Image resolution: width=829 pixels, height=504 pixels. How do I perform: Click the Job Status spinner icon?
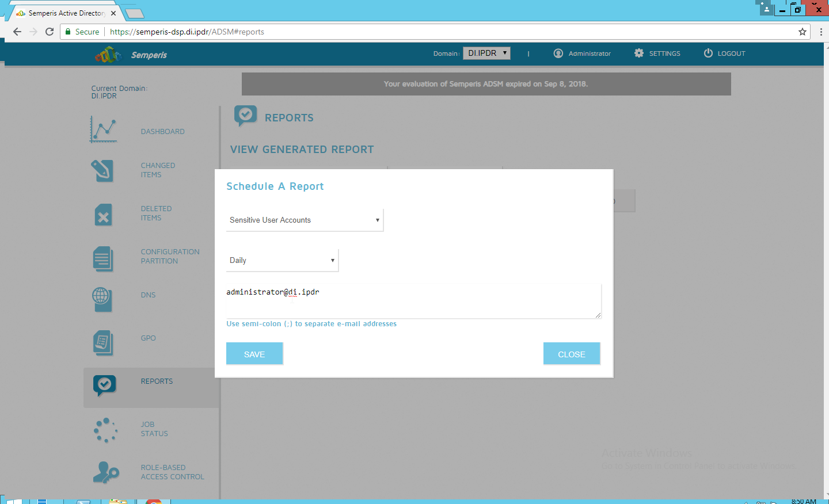pos(105,430)
